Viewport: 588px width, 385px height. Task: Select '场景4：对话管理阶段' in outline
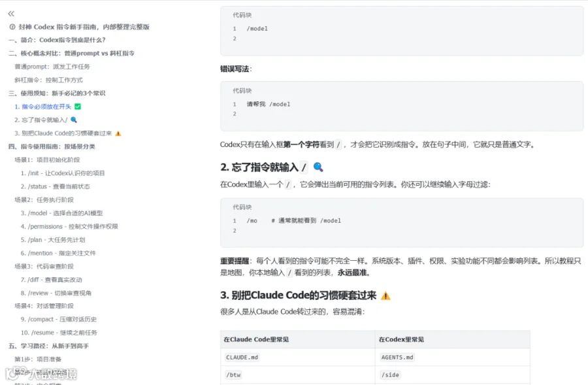pyautogui.click(x=44, y=306)
